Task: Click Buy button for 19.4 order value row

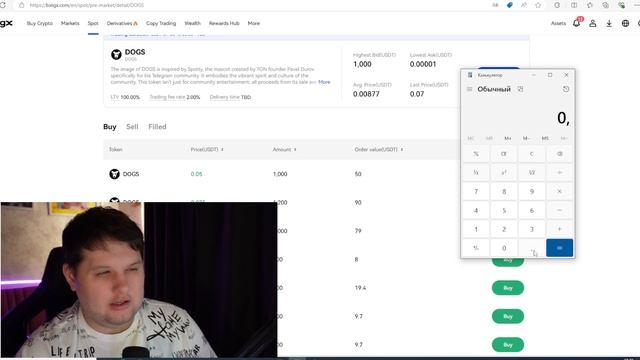Action: click(508, 288)
